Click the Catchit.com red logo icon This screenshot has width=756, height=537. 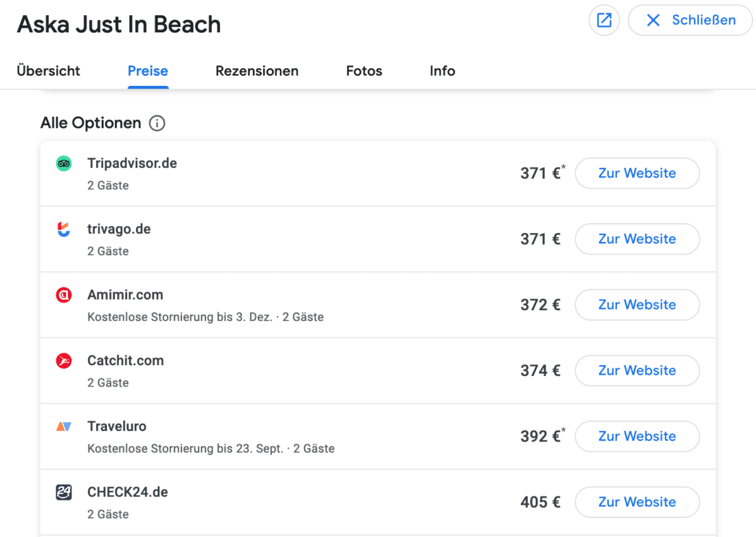tap(64, 361)
